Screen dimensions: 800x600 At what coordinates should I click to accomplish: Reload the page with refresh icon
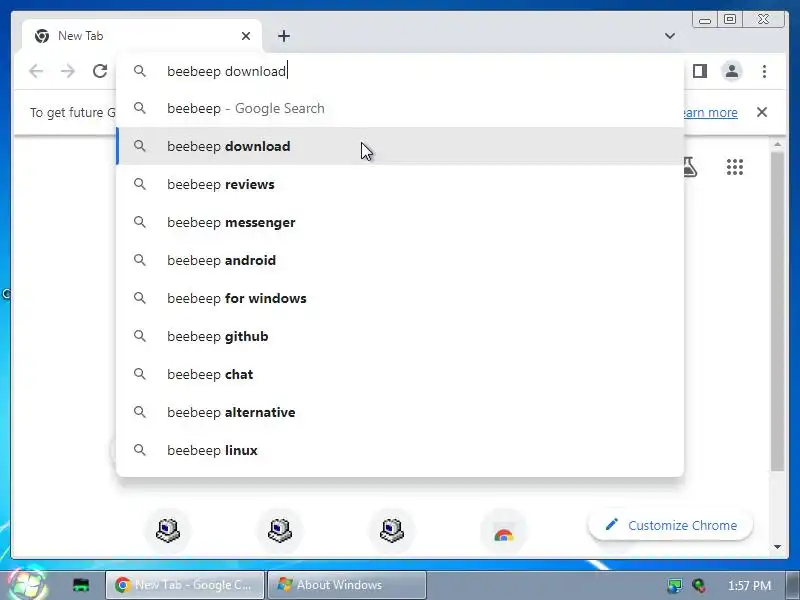coord(100,71)
